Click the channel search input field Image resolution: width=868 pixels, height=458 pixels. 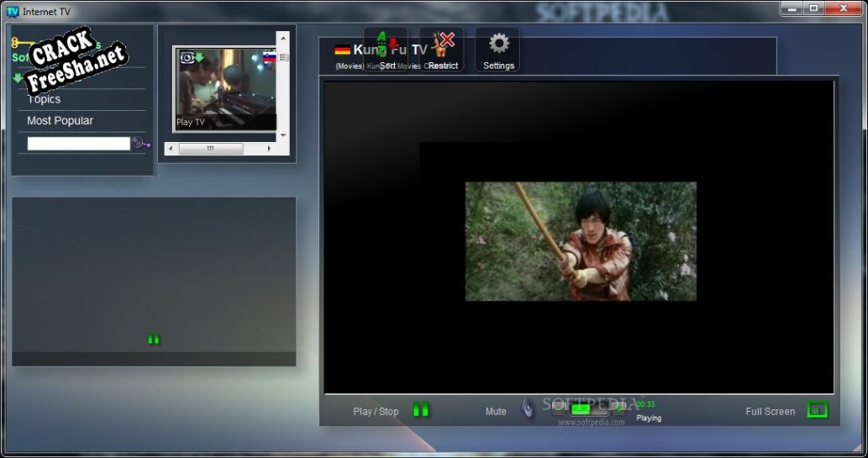pyautogui.click(x=78, y=144)
